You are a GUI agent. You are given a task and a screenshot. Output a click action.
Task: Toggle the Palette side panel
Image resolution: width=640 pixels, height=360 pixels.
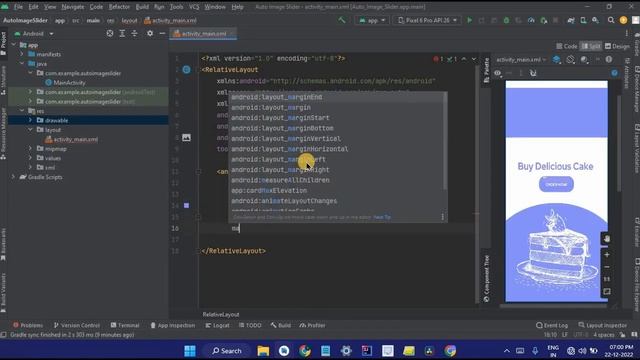pyautogui.click(x=487, y=70)
